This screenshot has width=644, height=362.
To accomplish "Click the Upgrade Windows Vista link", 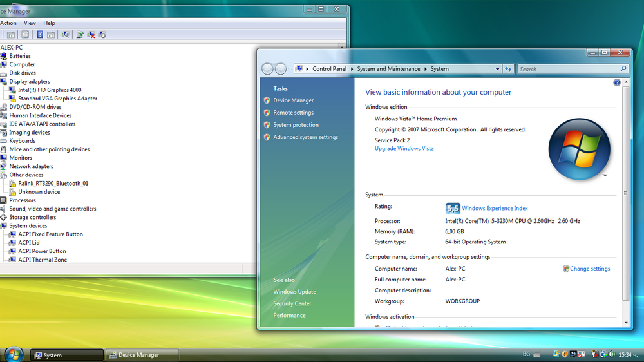I will tap(404, 149).
